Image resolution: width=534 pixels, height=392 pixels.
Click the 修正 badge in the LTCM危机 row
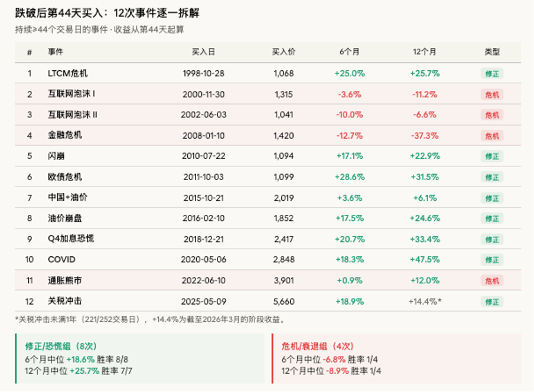point(492,74)
